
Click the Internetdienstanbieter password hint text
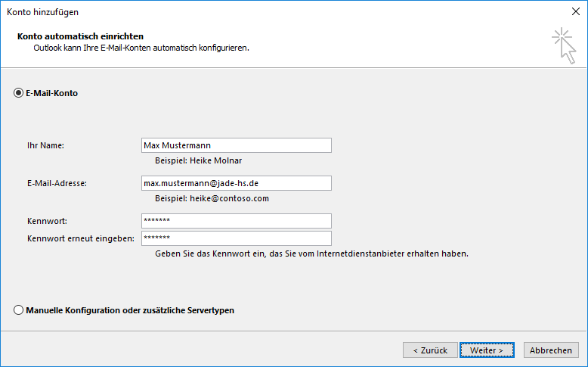[x=311, y=253]
